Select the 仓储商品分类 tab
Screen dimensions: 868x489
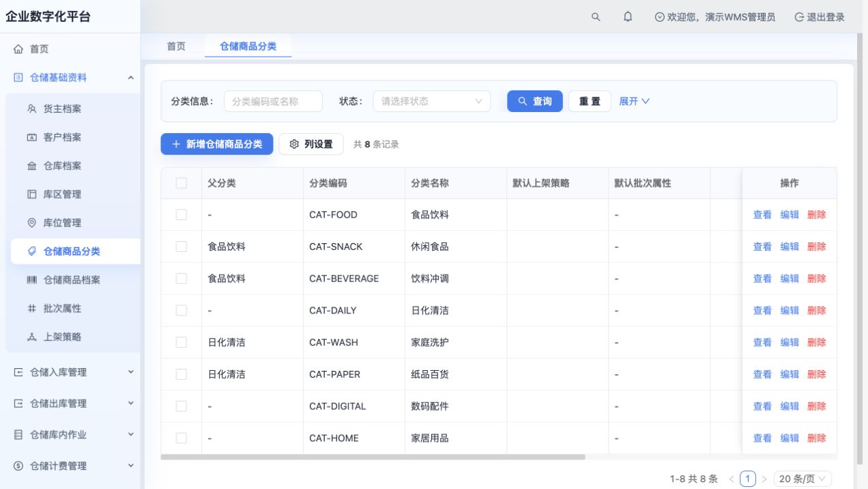click(248, 46)
